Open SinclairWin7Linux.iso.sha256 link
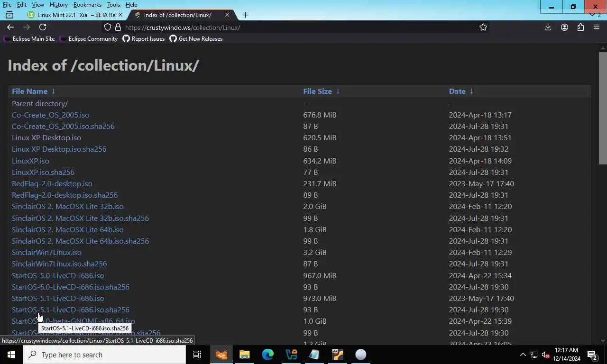This screenshot has width=607, height=364. [59, 264]
